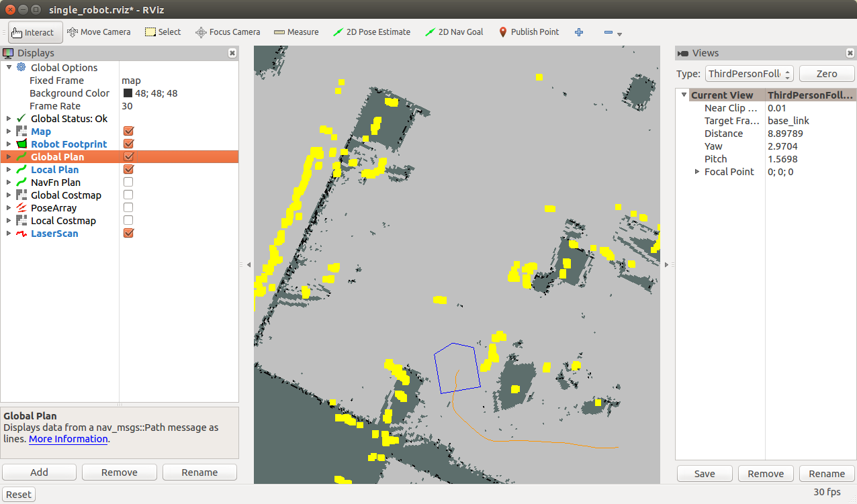Select the 2D Pose Estimate tool

click(x=371, y=32)
